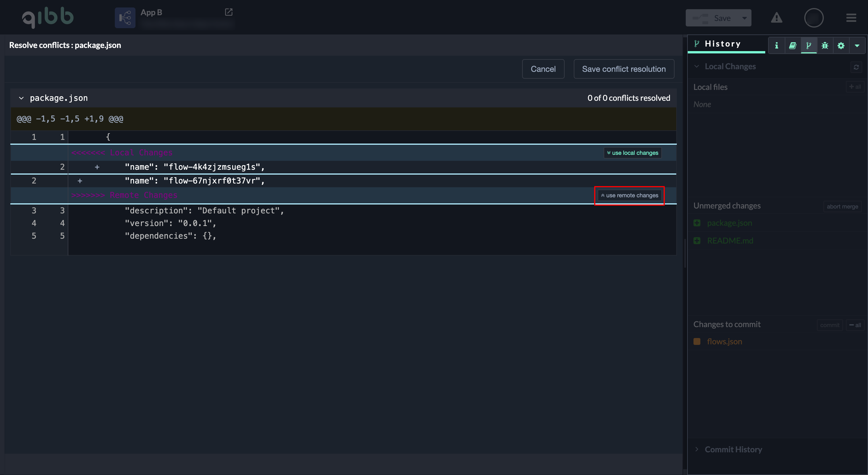
Task: Stage README.md using its plus icon
Action: (x=697, y=241)
